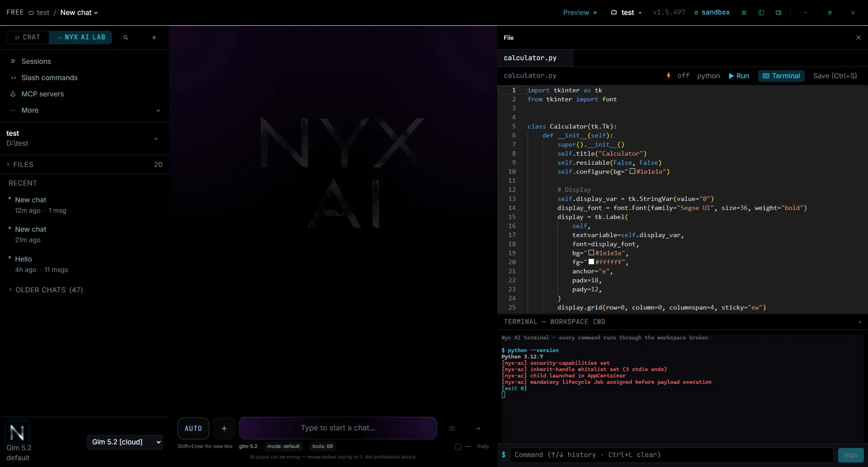Expand the More section chevron
Viewport: 868px width, 467px height.
pos(158,110)
